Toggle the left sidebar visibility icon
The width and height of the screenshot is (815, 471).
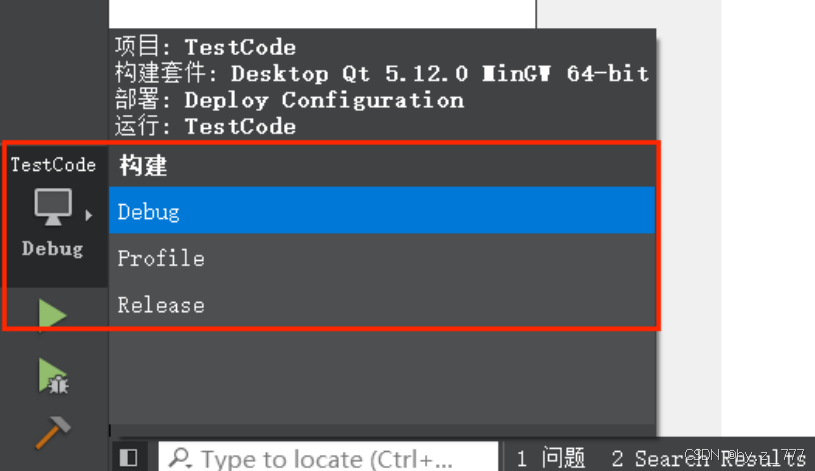[x=128, y=457]
